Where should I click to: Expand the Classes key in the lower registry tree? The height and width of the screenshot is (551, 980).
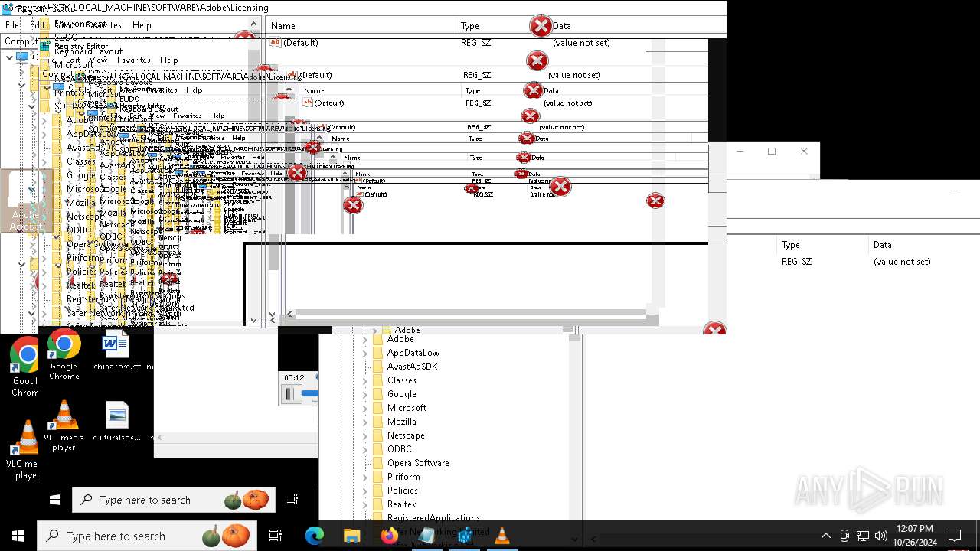364,380
